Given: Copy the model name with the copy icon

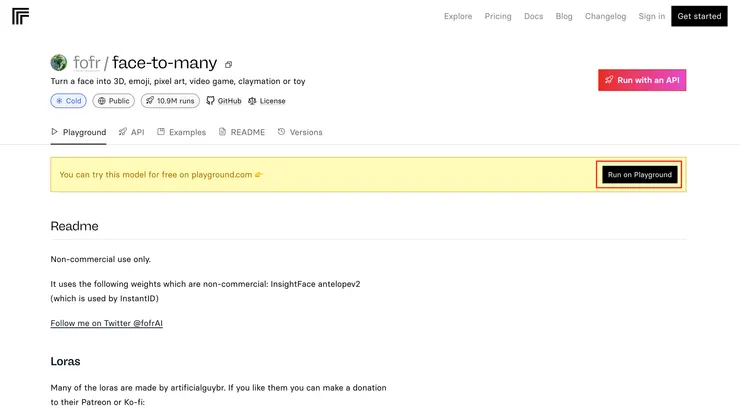Looking at the screenshot, I should pos(229,65).
